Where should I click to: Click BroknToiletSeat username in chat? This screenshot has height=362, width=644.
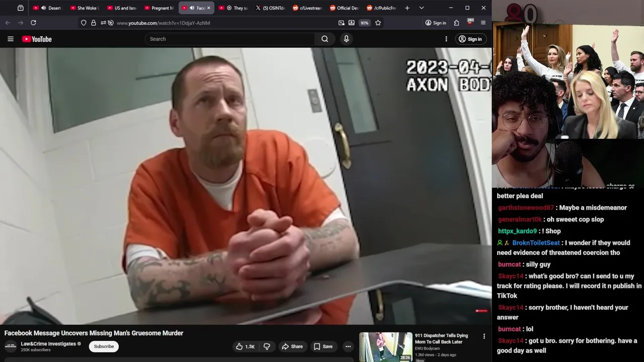536,243
